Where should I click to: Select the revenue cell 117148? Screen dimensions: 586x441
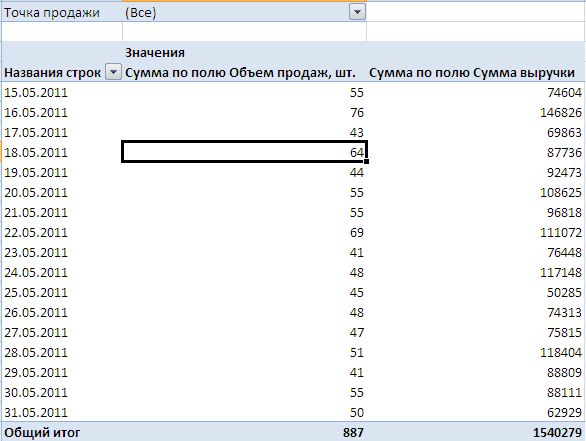point(475,272)
